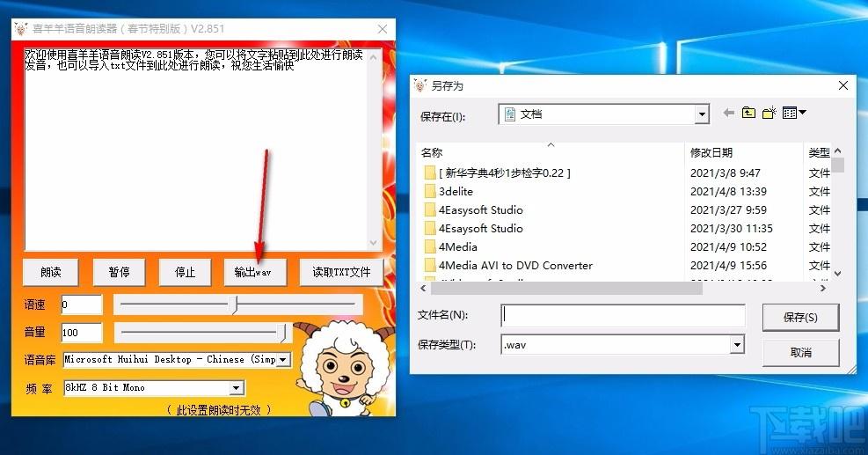Click the 暂停 button
This screenshot has height=455, width=868.
click(x=119, y=272)
